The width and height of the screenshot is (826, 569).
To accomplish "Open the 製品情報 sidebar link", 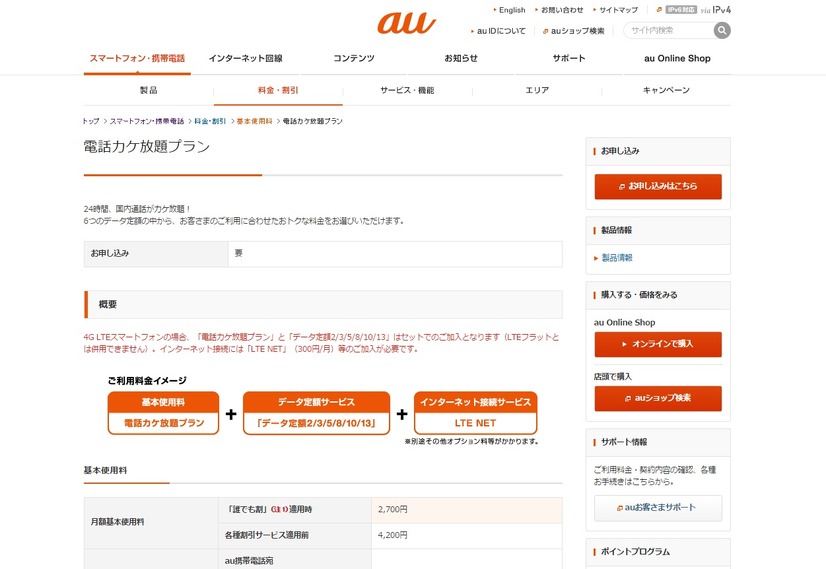I will pos(617,258).
